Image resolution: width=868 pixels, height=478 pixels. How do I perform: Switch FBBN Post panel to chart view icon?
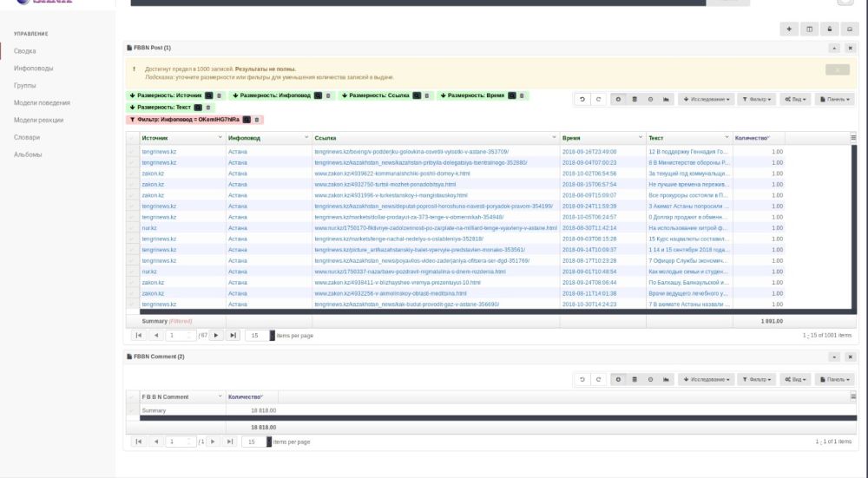[667, 100]
